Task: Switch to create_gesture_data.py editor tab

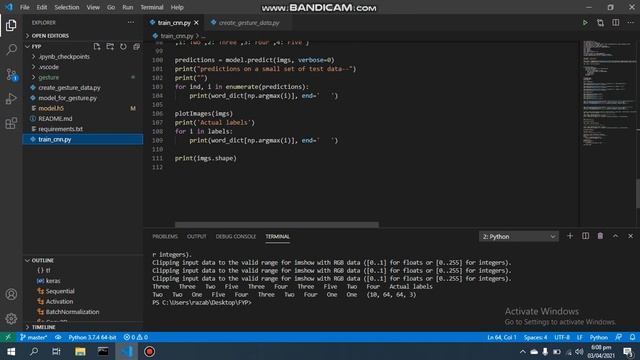Action: coord(248,23)
